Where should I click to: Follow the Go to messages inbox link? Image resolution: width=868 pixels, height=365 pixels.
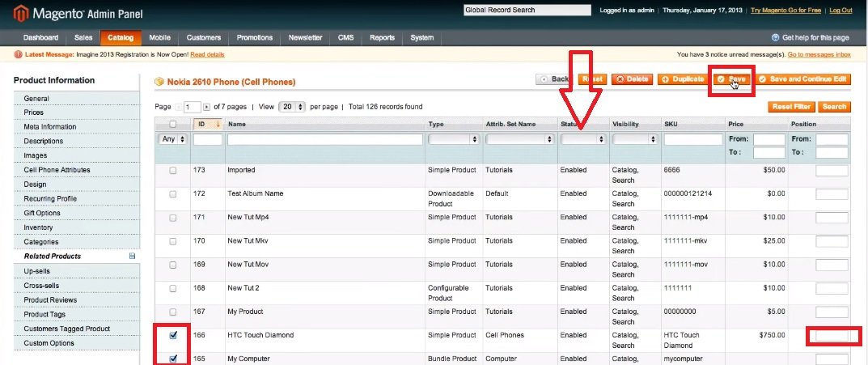tap(819, 55)
